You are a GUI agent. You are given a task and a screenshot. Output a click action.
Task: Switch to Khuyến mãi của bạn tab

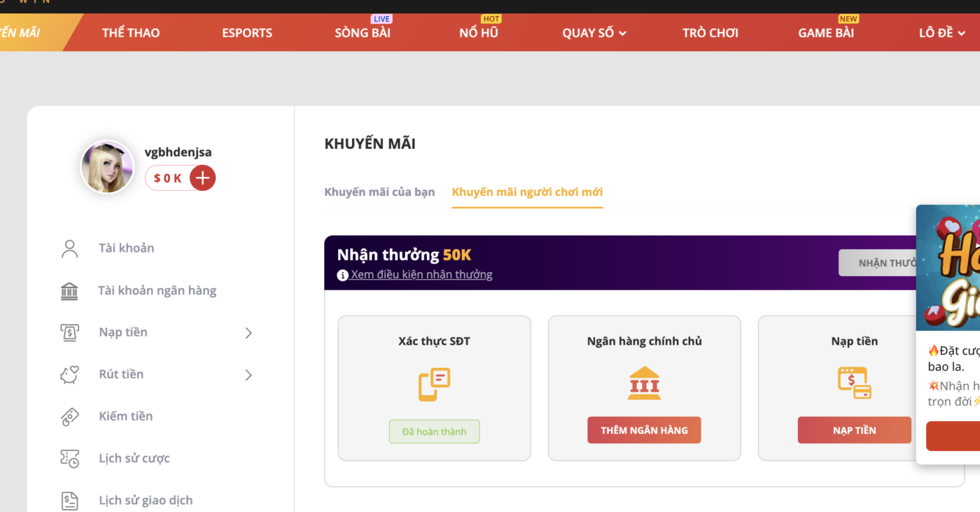click(379, 192)
